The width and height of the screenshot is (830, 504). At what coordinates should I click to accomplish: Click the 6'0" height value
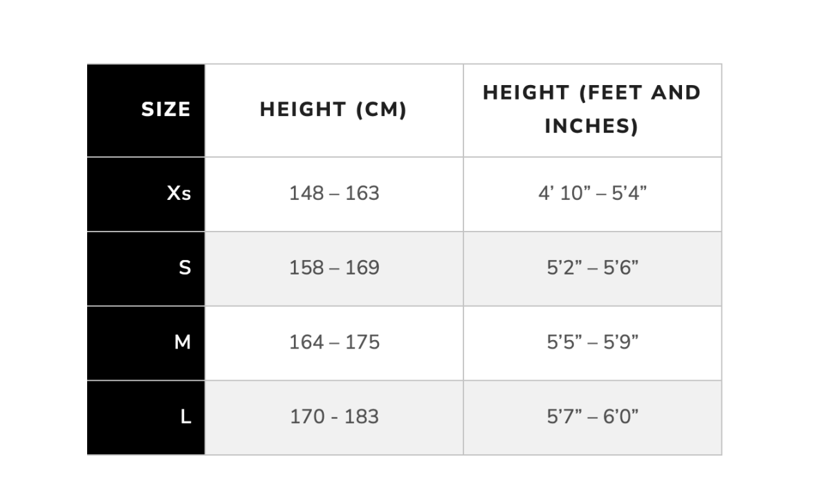[x=620, y=417]
